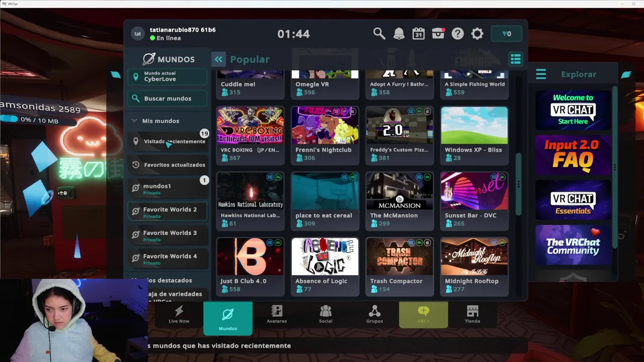The height and width of the screenshot is (362, 644).
Task: Open The VRChat Community banner
Action: [x=573, y=245]
